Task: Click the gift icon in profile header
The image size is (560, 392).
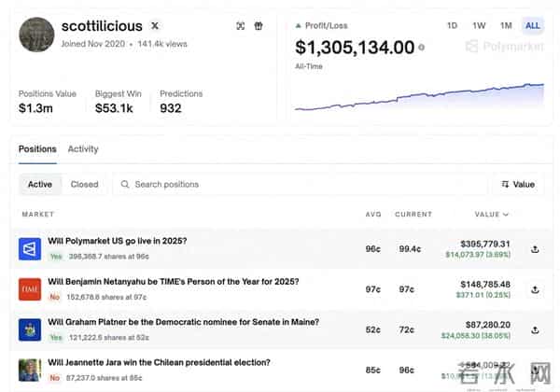Action: [259, 26]
